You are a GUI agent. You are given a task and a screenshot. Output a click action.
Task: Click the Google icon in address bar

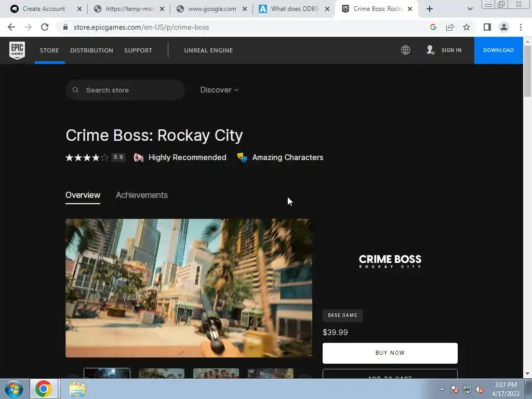[433, 27]
